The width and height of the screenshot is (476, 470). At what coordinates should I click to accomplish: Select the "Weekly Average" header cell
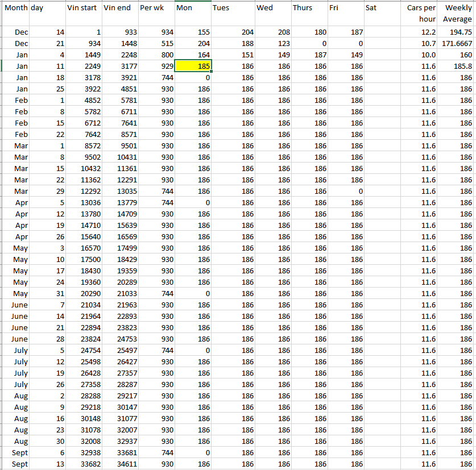(x=457, y=14)
